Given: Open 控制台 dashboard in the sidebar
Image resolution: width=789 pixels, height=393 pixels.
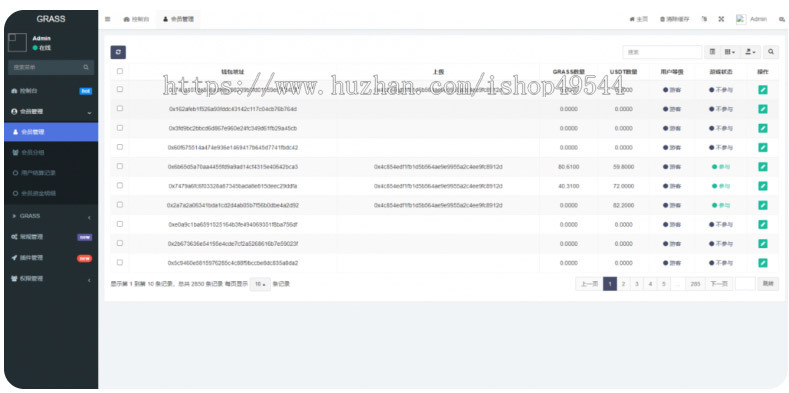Looking at the screenshot, I should click(x=51, y=91).
